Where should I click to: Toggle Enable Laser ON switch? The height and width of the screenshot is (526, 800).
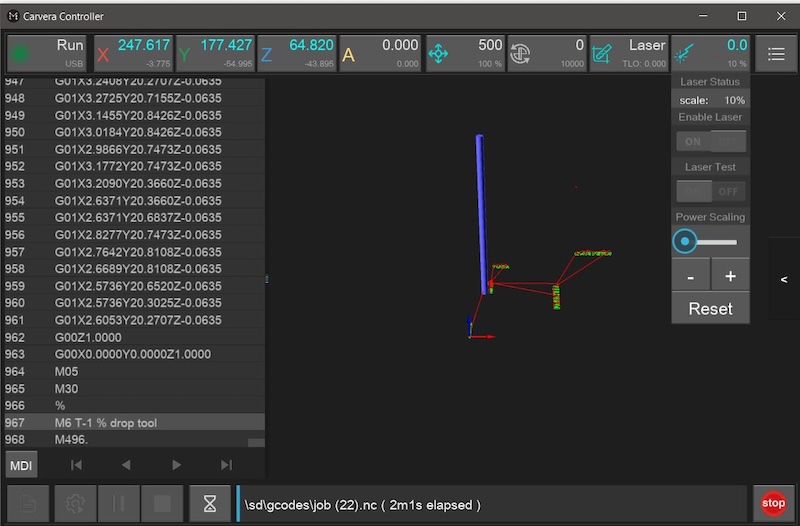[x=693, y=141]
